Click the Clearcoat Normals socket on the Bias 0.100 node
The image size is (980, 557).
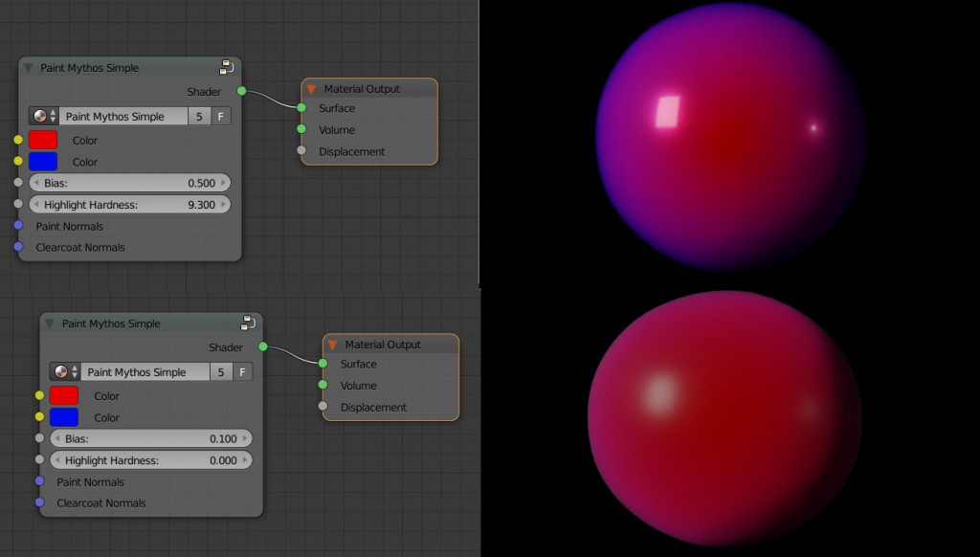[39, 502]
